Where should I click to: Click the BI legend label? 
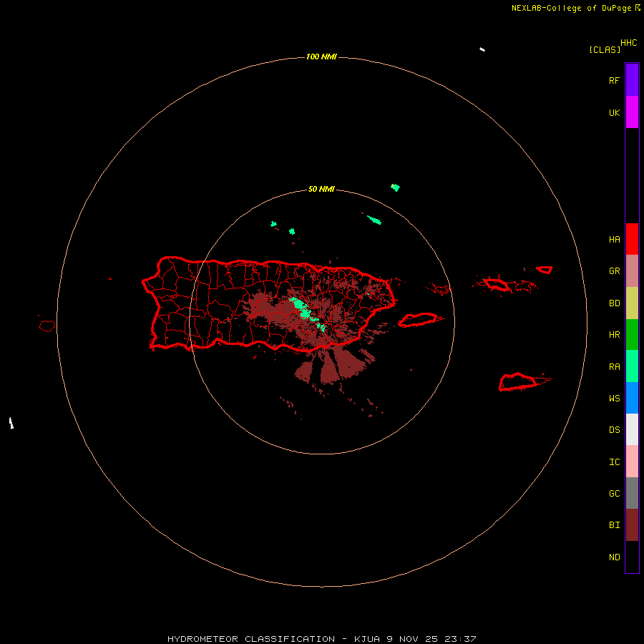615,525
